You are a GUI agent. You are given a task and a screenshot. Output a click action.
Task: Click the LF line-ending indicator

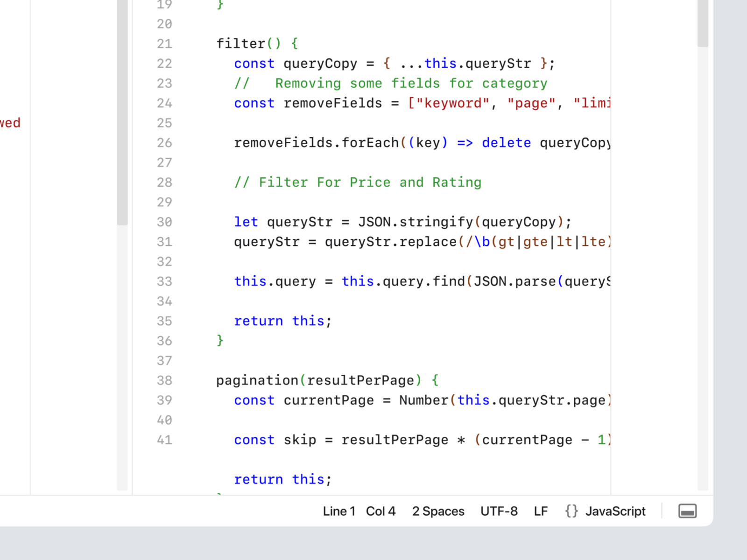tap(540, 511)
